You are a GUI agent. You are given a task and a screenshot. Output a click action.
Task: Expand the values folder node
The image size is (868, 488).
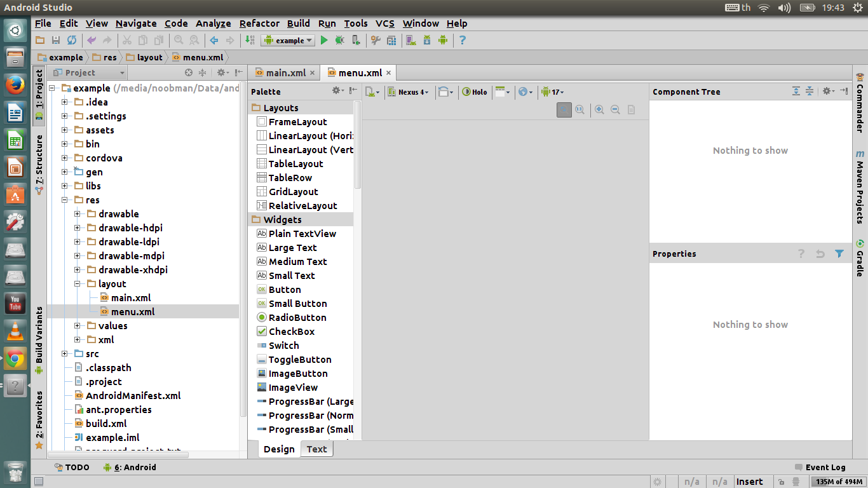78,326
